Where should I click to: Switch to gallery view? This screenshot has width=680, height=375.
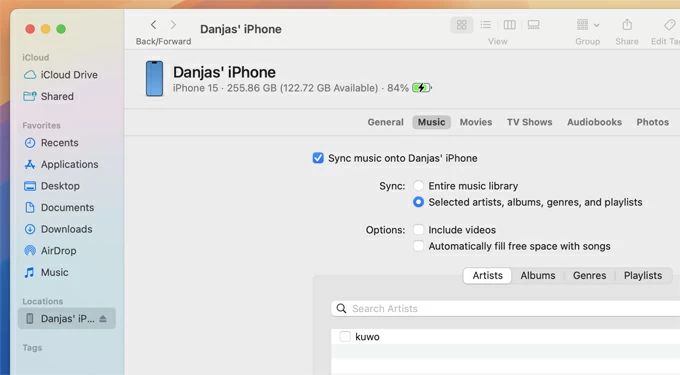pos(533,25)
